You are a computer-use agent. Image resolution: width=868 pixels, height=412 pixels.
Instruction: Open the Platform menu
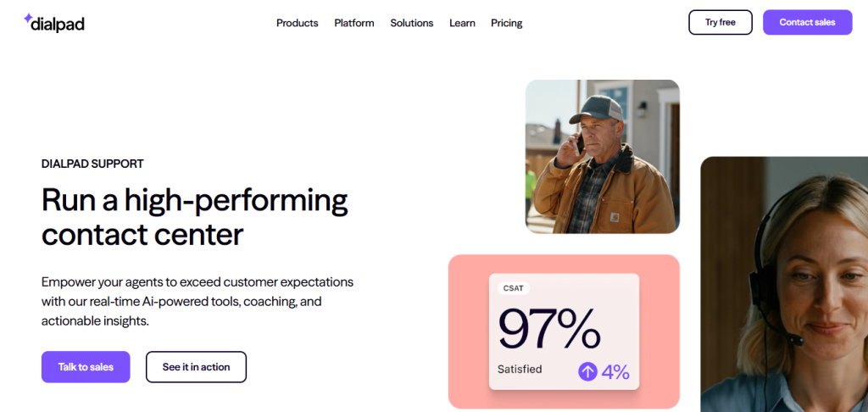[354, 23]
